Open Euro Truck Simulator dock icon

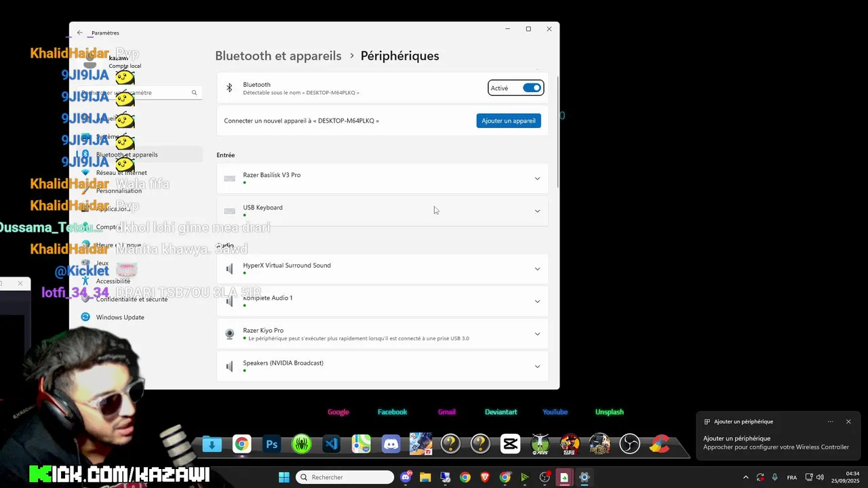click(x=600, y=445)
